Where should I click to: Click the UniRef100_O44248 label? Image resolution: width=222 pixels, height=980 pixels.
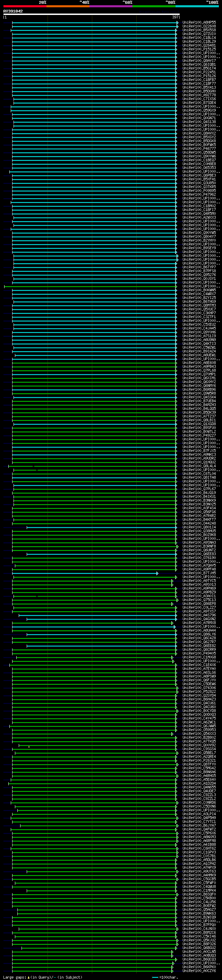tap(199, 524)
